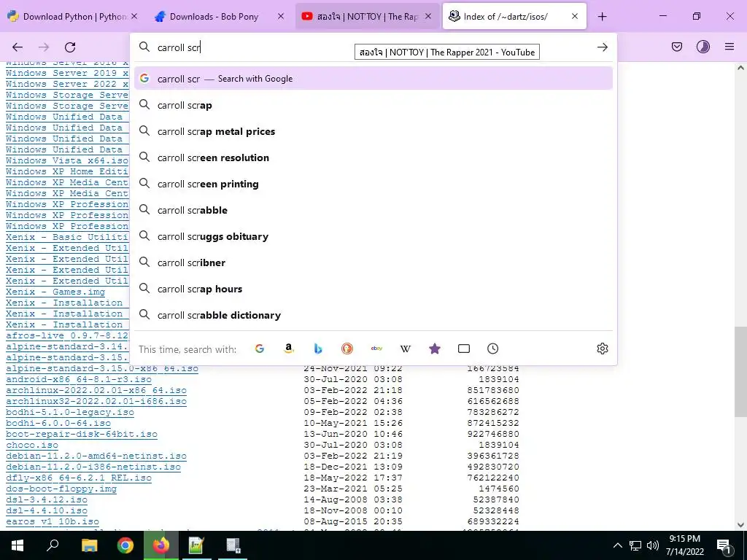Choose suggestion 'carroll scrabble'
Viewport: 747px width, 560px height.
tap(373, 210)
